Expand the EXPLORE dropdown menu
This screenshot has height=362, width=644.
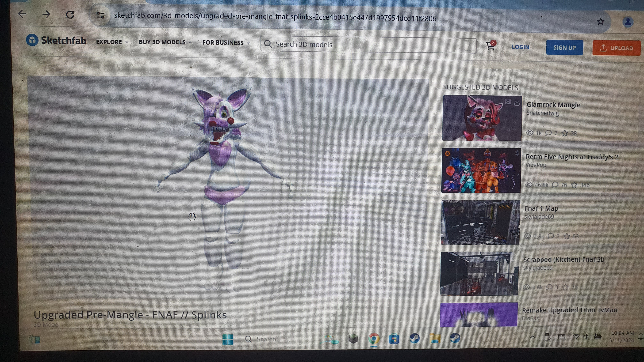112,42
